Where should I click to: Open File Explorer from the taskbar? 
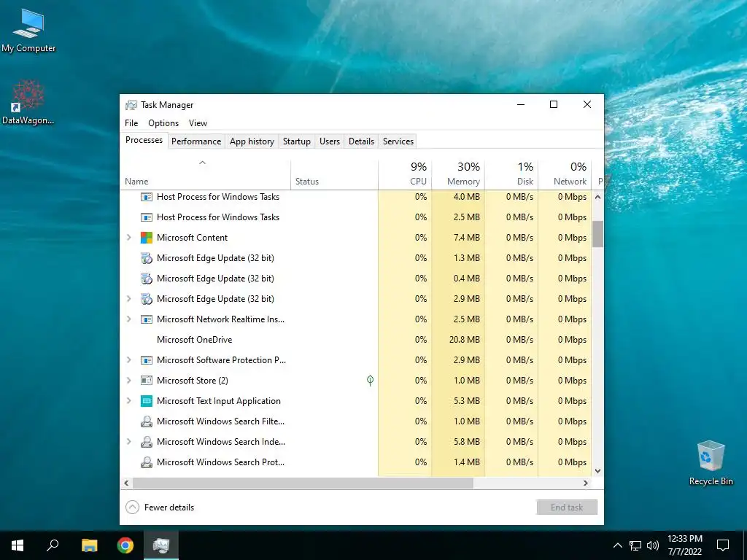[x=89, y=545]
